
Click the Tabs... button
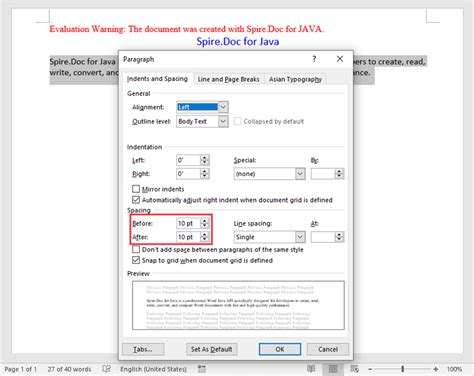tap(143, 349)
